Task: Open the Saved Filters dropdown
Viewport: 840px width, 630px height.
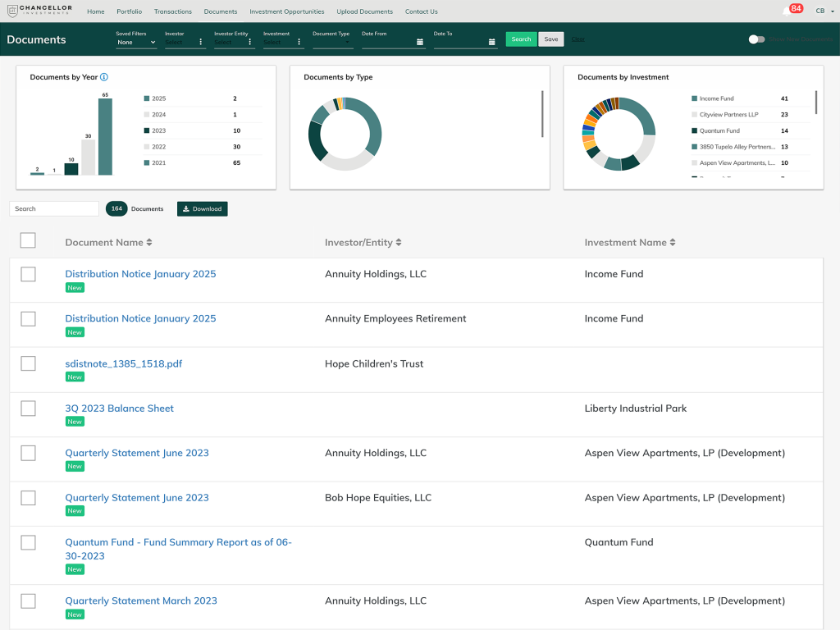Action: [136, 43]
